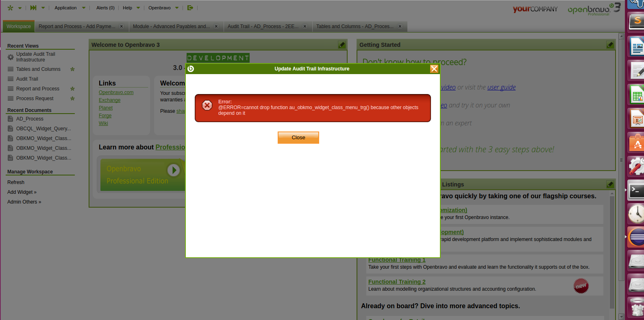The width and height of the screenshot is (644, 320).
Task: Open Add Widget » menu
Action: 22,192
